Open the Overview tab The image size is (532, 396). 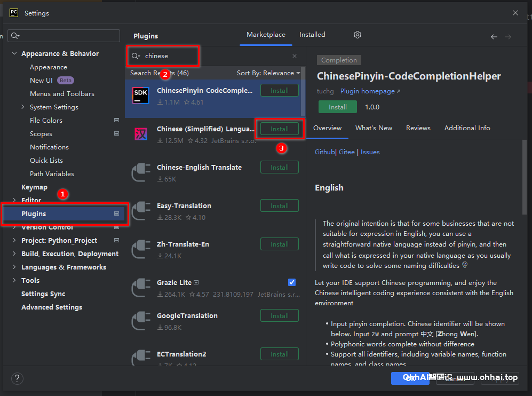click(328, 128)
